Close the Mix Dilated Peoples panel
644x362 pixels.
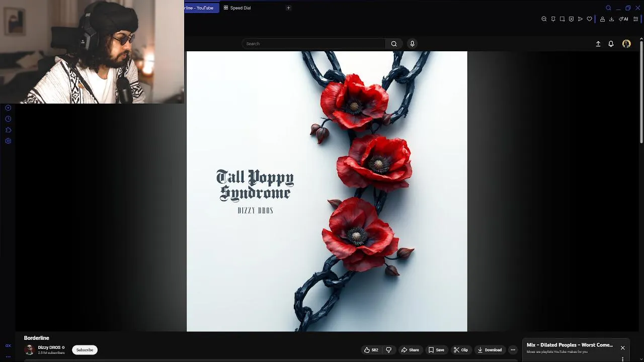(x=622, y=348)
